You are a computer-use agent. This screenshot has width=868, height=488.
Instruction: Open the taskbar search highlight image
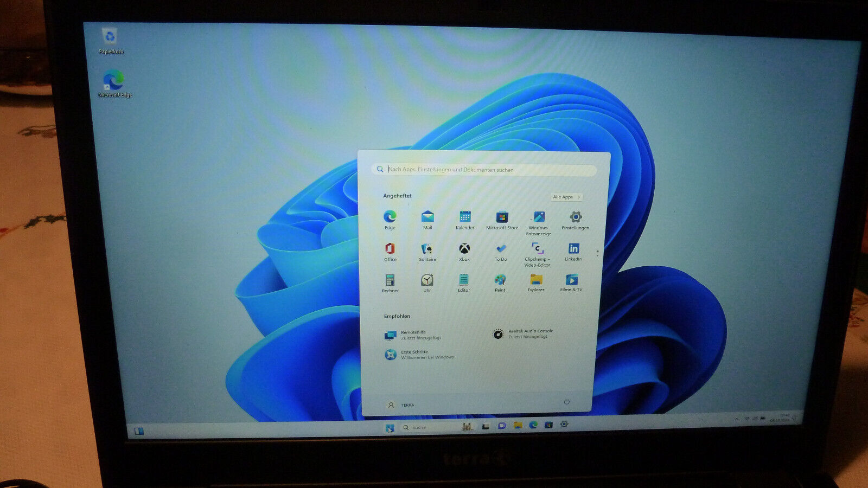467,427
